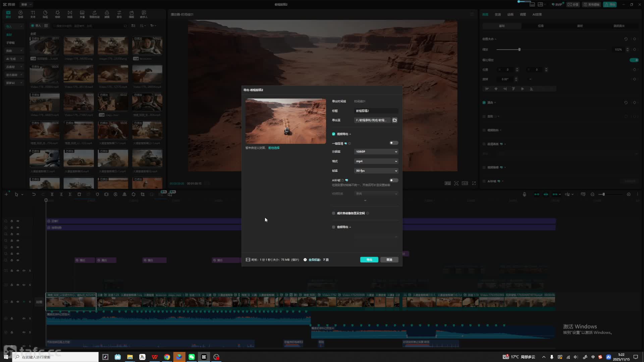Enable the 一键超清 toggle switch

tap(393, 143)
